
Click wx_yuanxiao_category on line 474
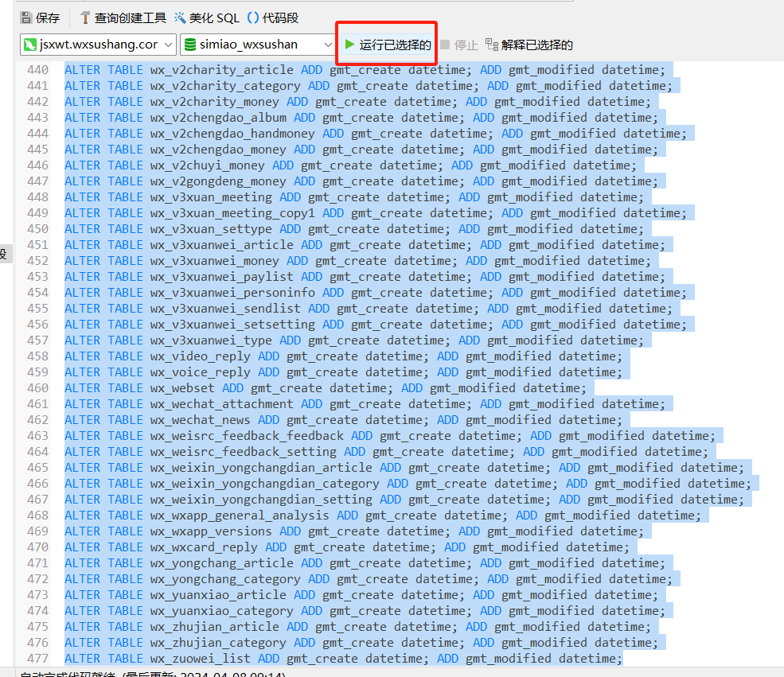[222, 611]
